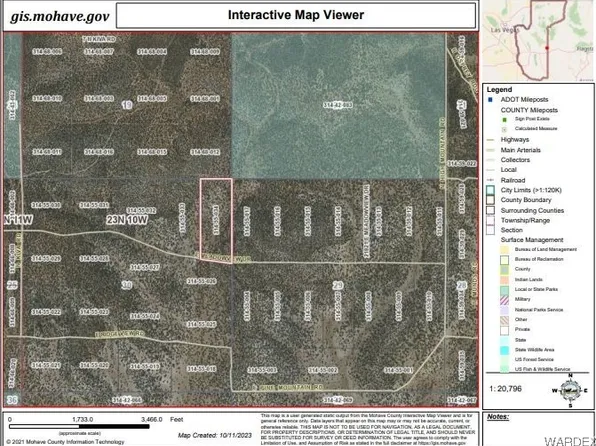The image size is (596, 446).
Task: Open the gis.mohave.gov site link
Action: tap(60, 17)
